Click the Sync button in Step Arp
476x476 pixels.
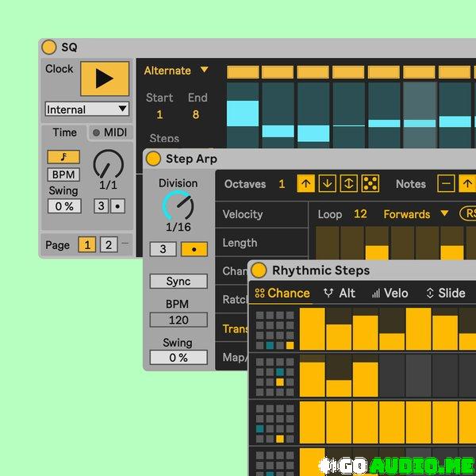tap(178, 281)
